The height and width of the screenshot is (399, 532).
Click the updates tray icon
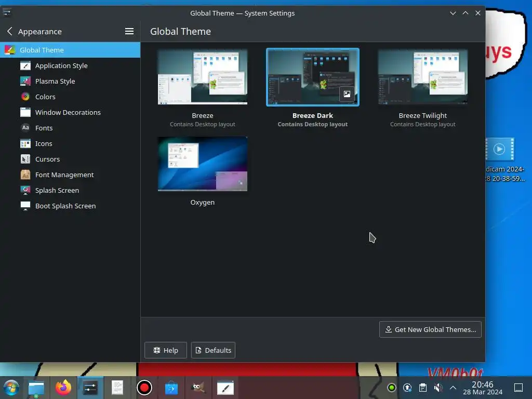pyautogui.click(x=407, y=388)
